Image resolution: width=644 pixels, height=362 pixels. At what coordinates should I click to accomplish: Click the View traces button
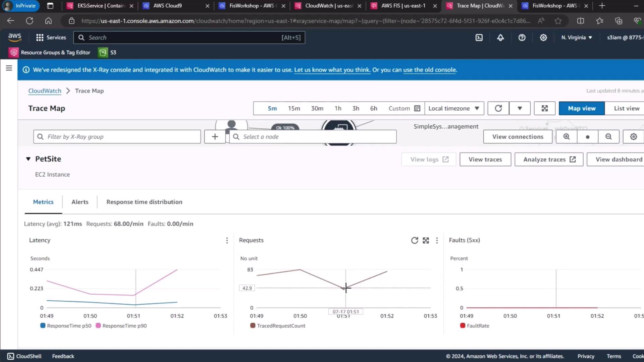[x=485, y=160]
